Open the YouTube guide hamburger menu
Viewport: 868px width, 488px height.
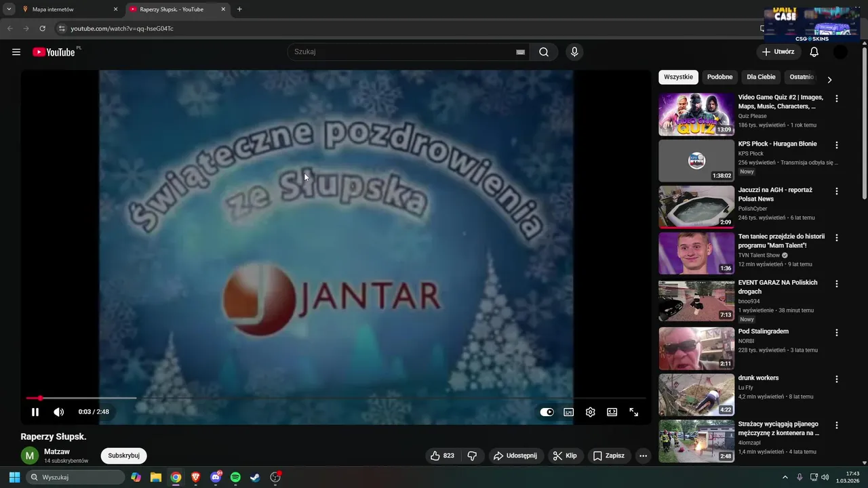tap(16, 52)
